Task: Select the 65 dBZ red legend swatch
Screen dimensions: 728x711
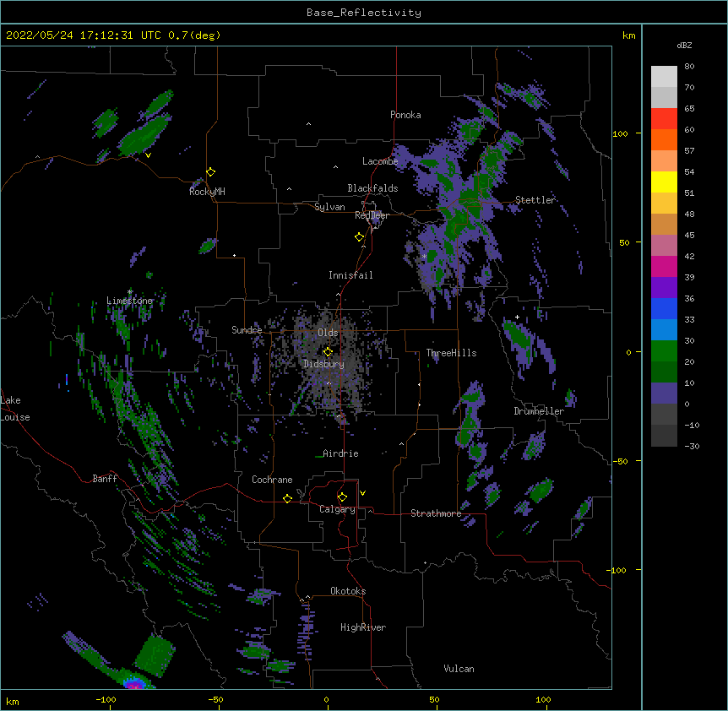Action: point(664,119)
